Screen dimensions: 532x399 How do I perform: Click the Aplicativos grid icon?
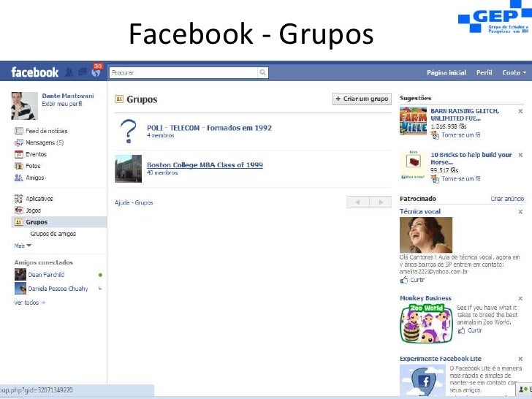point(19,199)
